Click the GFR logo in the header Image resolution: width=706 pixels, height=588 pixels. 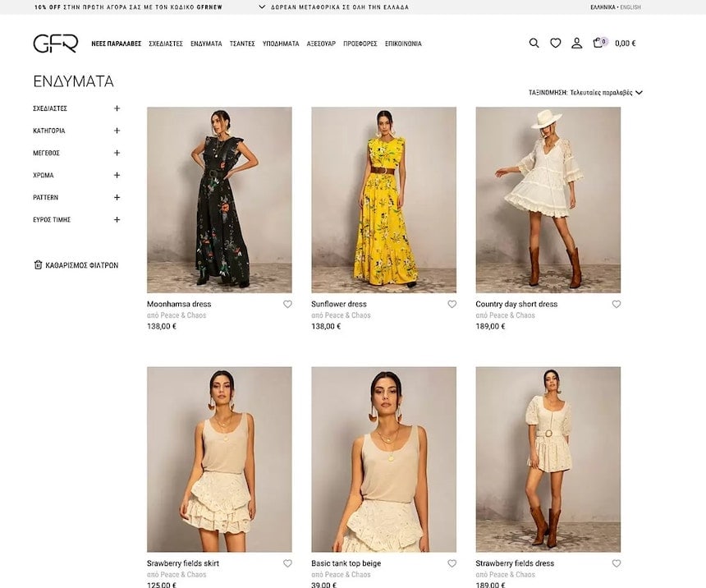point(55,44)
